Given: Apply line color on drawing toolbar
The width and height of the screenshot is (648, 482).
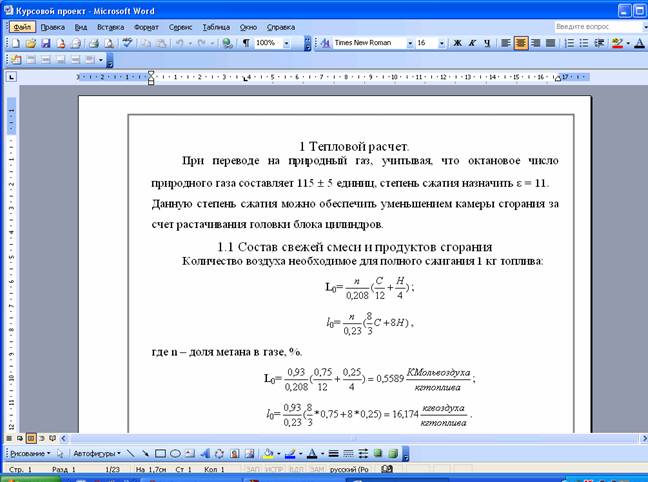Looking at the screenshot, I should [290, 453].
